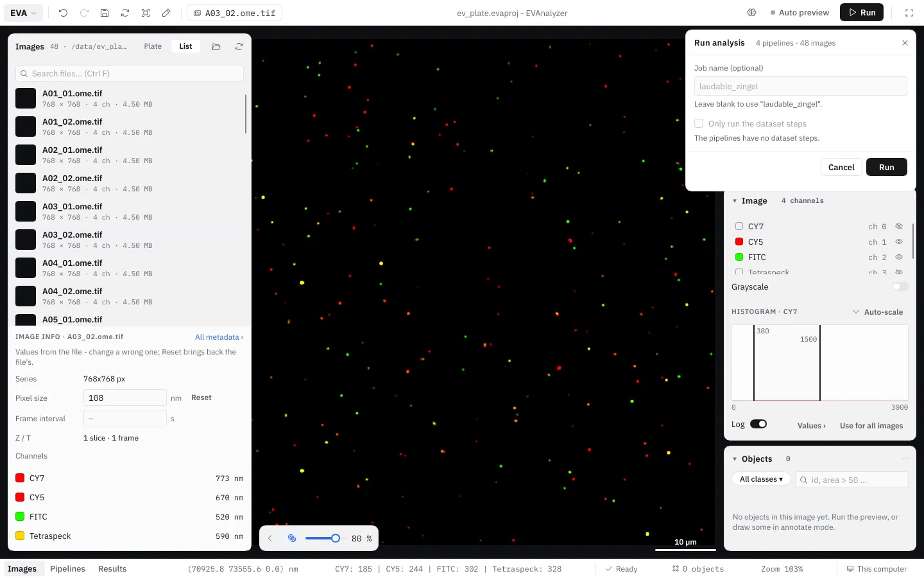Open the Results bottom tab
Screen dimensions: 924x578
coord(112,569)
